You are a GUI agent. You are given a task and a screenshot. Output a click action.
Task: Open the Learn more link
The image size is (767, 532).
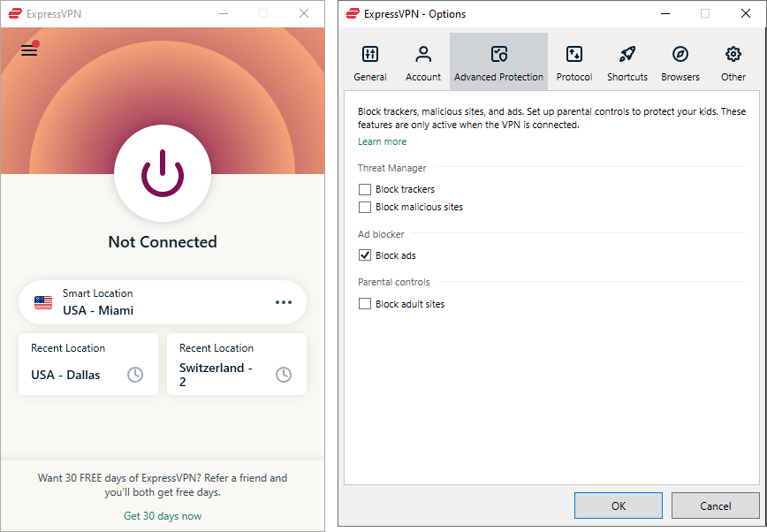coord(382,141)
